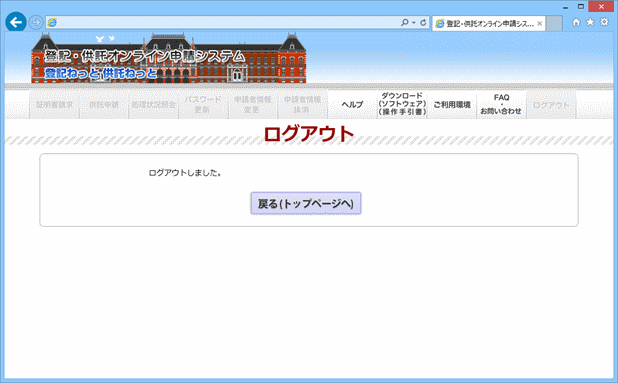
Task: Click the ログアウトしました。 message text
Action: (x=184, y=173)
